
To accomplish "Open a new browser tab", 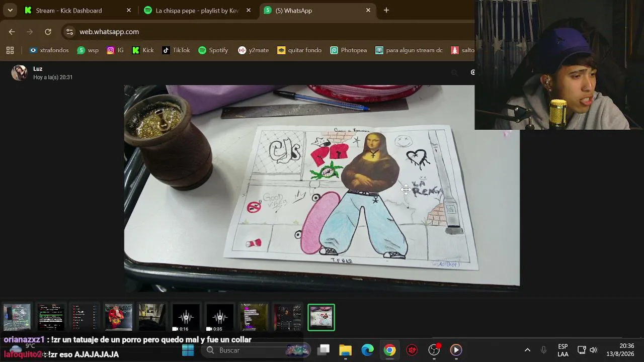I will point(386,10).
